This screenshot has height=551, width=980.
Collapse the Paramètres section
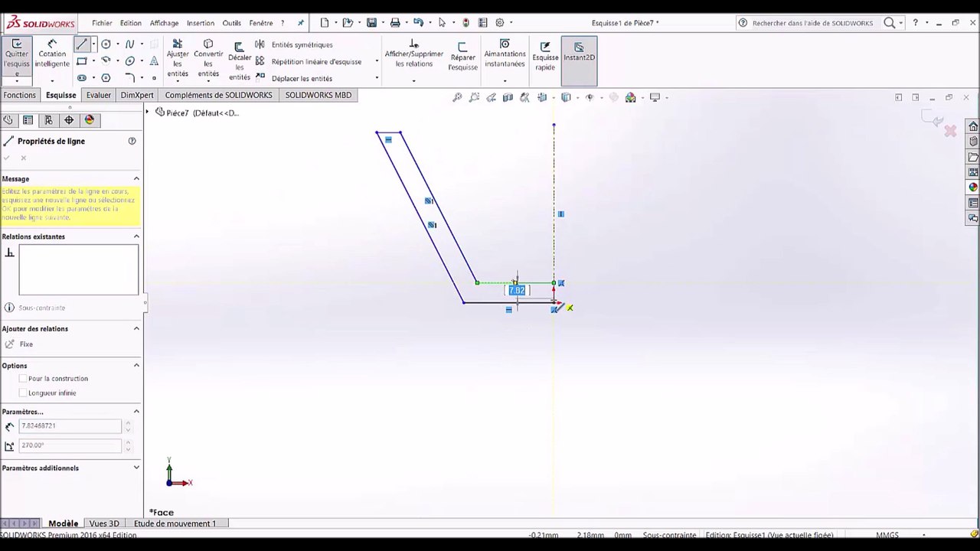click(136, 411)
